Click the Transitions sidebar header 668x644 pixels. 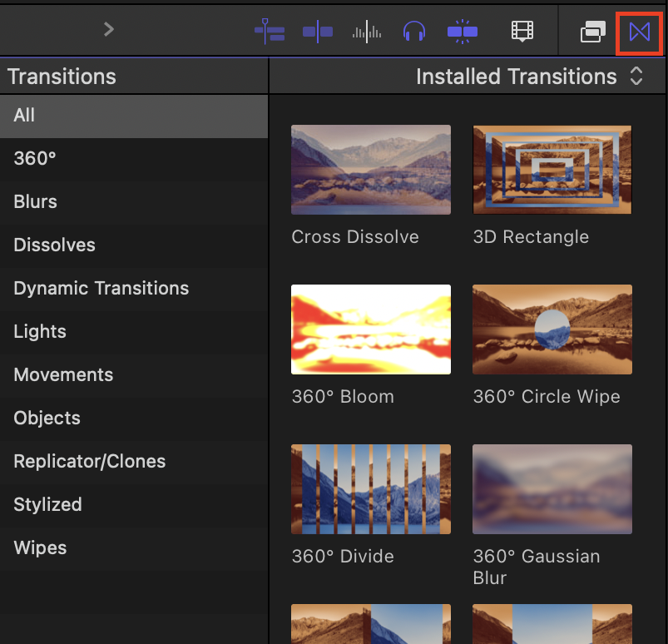(x=62, y=77)
